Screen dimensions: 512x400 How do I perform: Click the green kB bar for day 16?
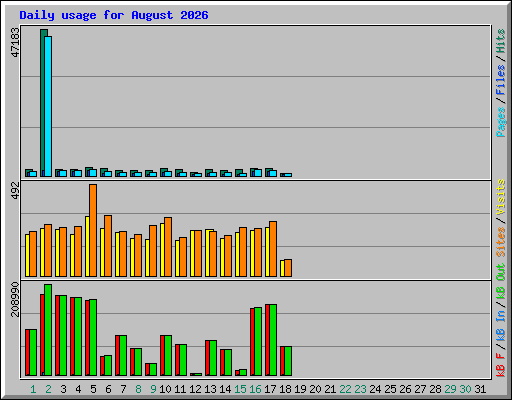[258, 342]
